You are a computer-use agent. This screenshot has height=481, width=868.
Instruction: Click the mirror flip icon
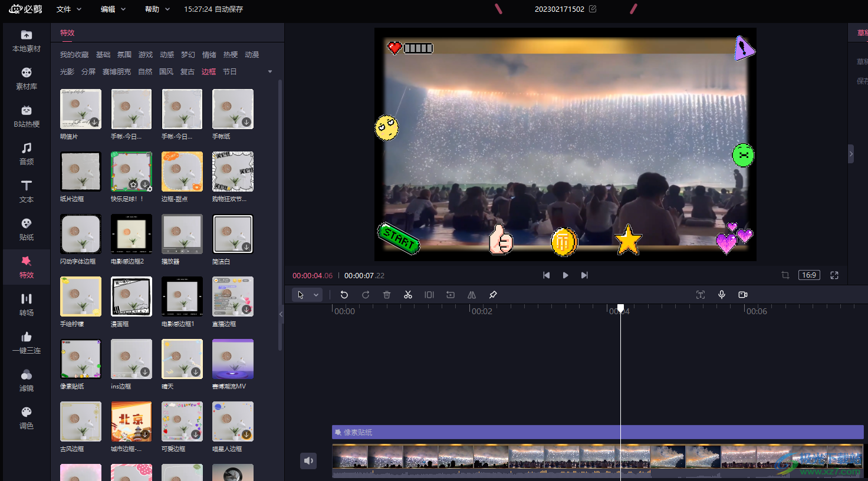pos(472,295)
